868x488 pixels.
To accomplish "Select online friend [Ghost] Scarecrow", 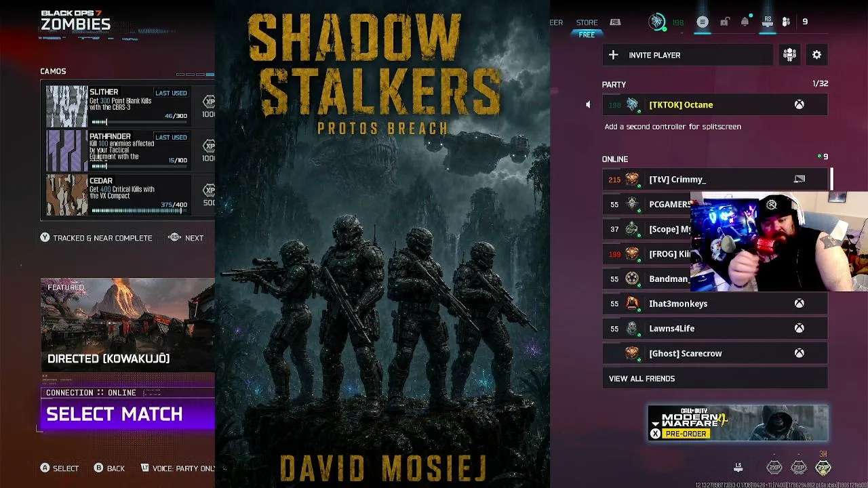I will click(715, 353).
